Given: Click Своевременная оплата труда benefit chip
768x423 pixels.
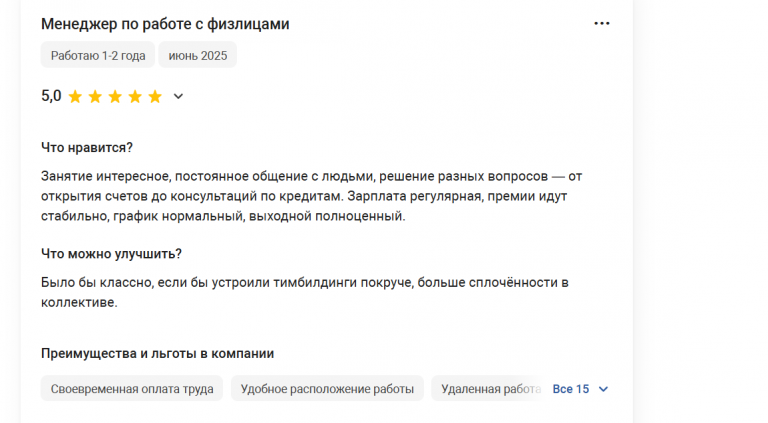Looking at the screenshot, I should (x=132, y=389).
